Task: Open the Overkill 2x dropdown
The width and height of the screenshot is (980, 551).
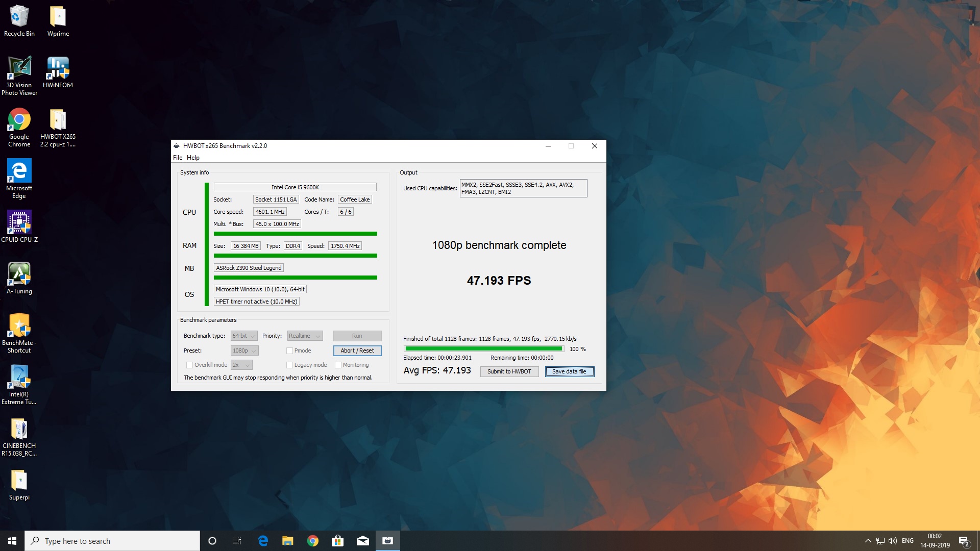Action: tap(241, 365)
